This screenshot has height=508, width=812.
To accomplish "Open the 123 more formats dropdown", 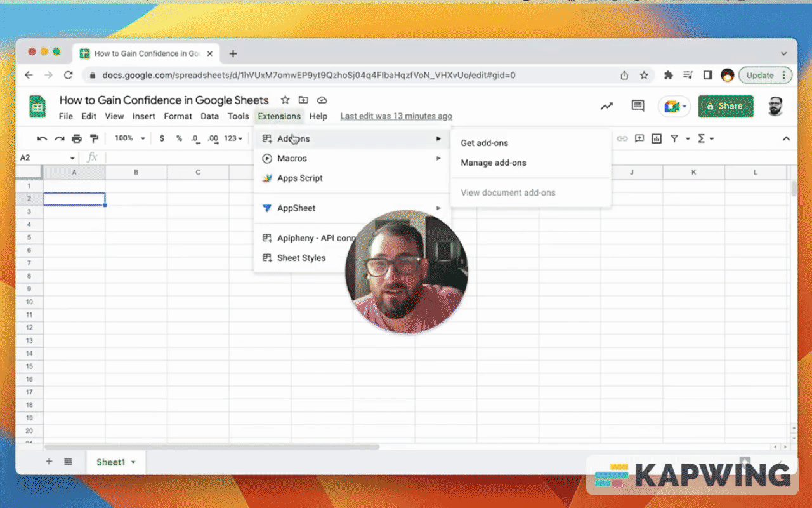I will point(234,138).
